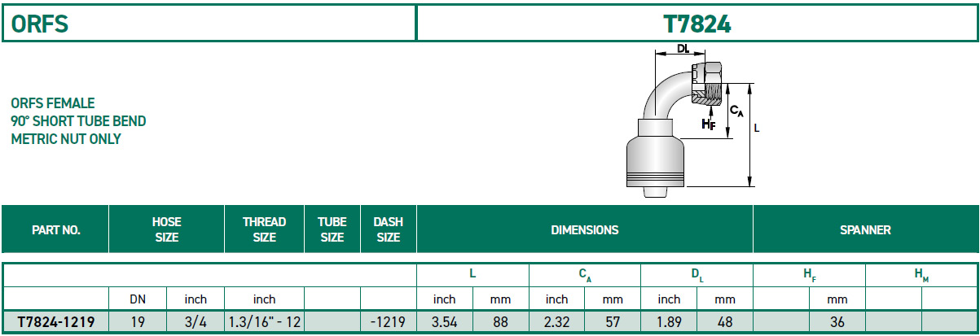Click the L mm value 88

pos(500,322)
